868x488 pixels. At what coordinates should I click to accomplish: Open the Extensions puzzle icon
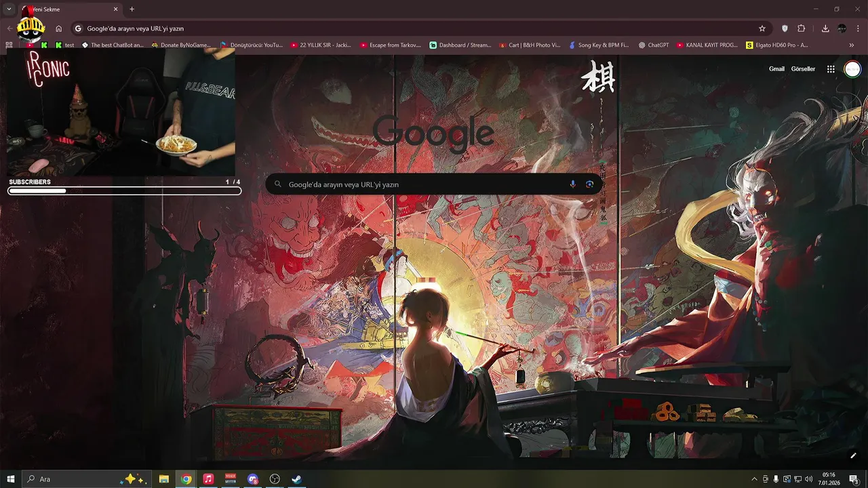click(802, 28)
